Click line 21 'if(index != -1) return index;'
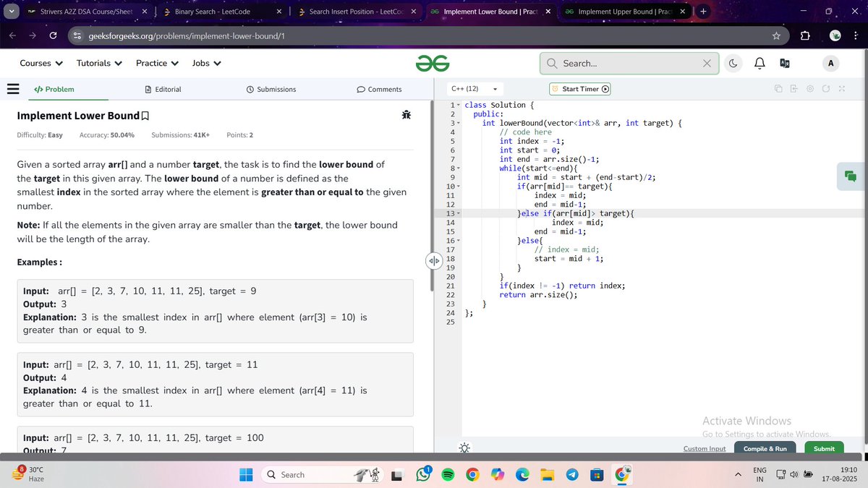 562,286
